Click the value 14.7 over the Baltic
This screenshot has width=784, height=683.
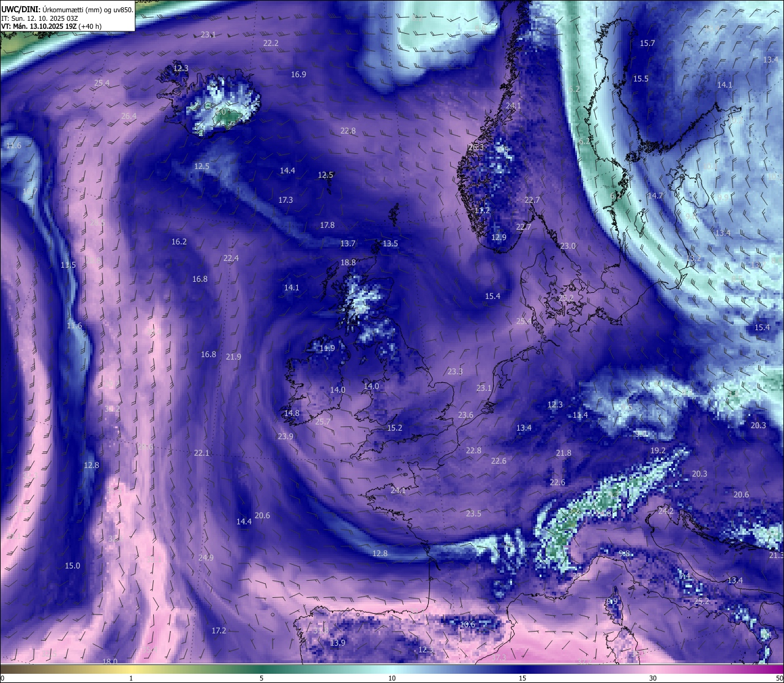655,195
